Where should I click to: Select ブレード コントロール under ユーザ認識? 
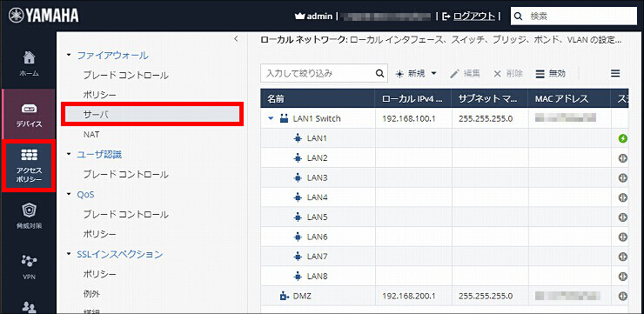[125, 175]
